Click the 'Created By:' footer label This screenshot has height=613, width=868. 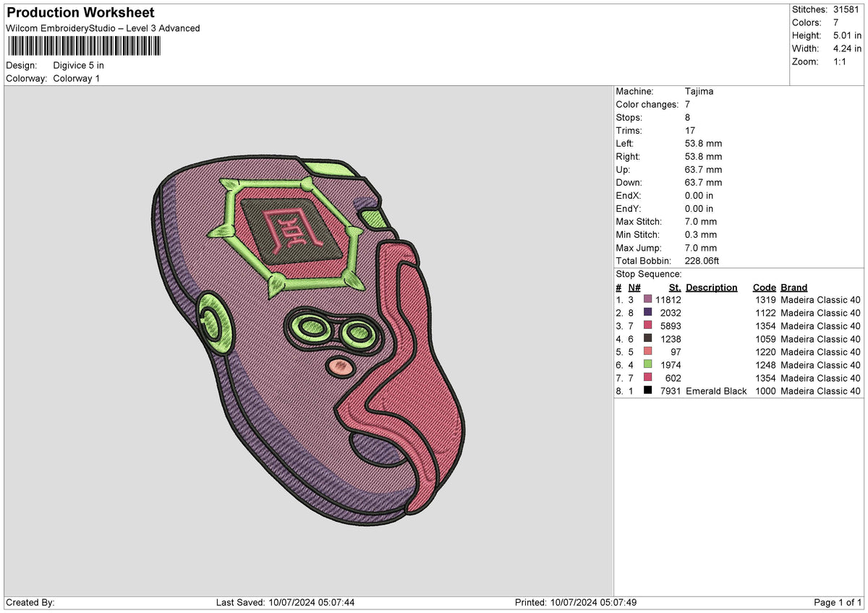tap(30, 603)
